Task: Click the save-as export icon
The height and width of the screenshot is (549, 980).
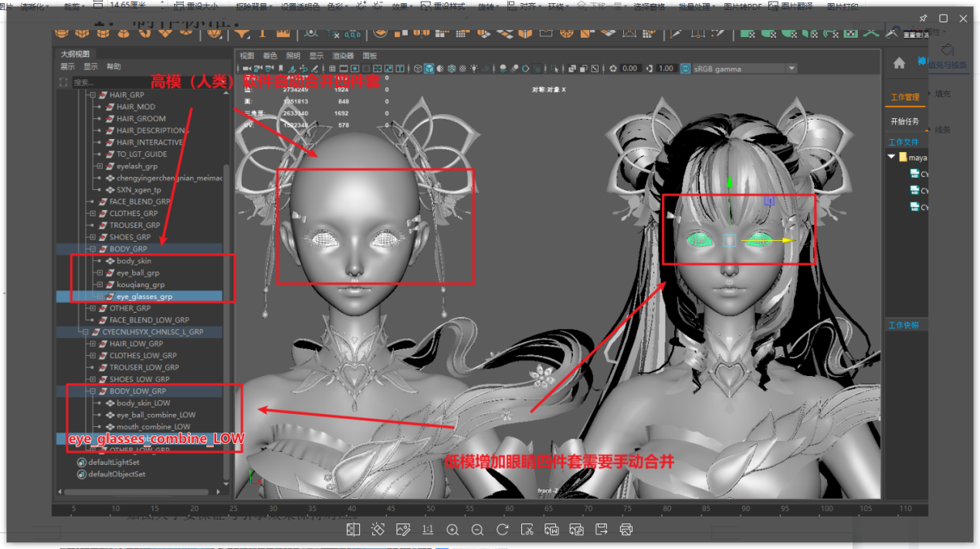Action: (x=602, y=530)
